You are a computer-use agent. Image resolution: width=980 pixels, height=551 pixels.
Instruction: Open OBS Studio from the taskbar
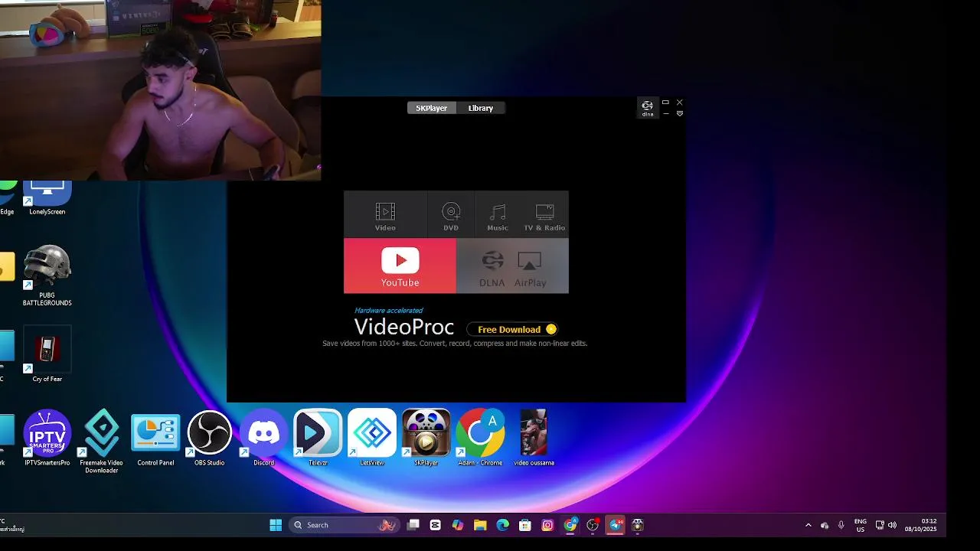pos(593,525)
